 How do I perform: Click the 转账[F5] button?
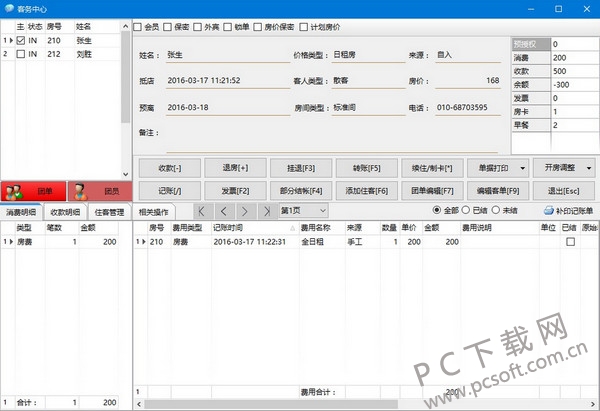(x=367, y=168)
